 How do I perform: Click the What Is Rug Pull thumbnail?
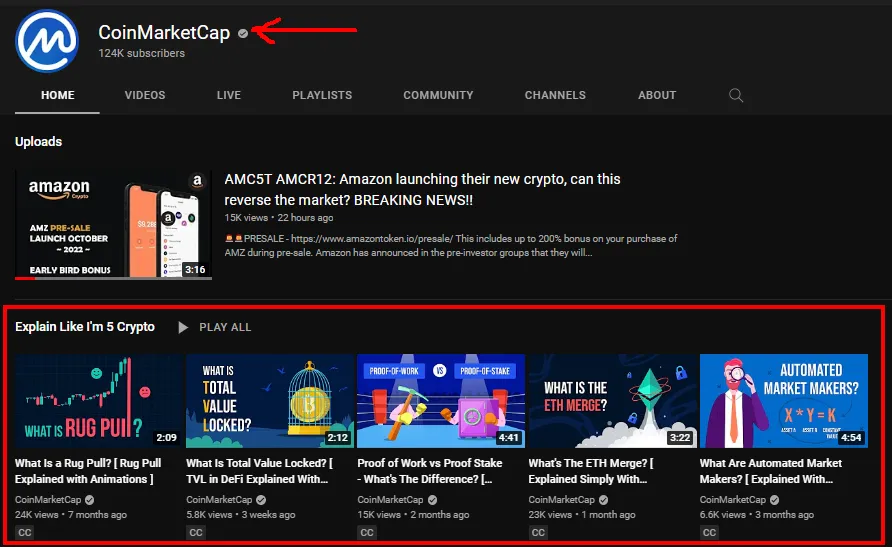coord(99,401)
